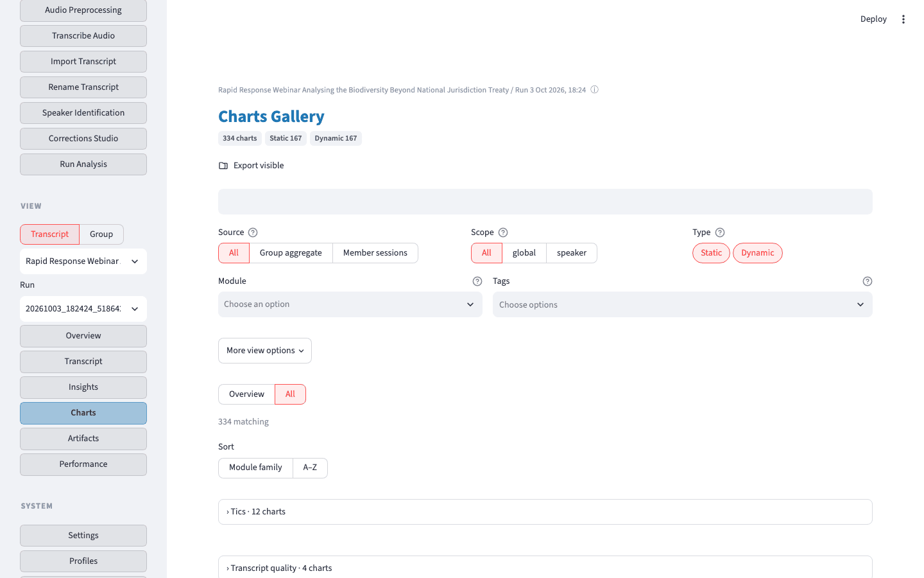Open the Artifacts page
Image resolution: width=924 pixels, height=578 pixels.
[83, 439]
